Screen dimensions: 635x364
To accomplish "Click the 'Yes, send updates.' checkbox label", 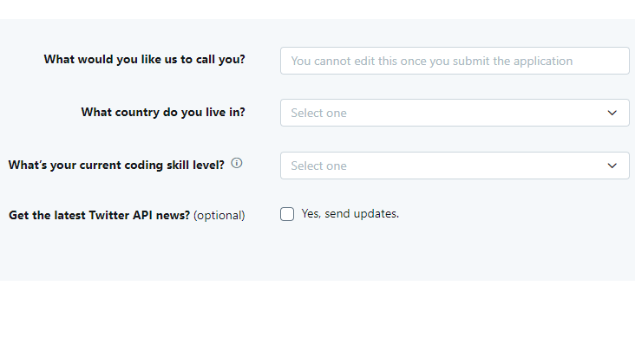I will 350,213.
